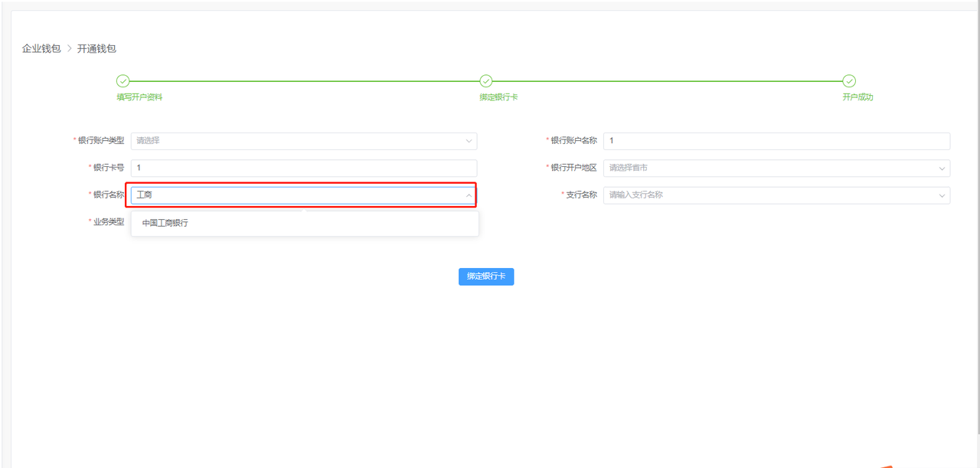Screen dimensions: 980x468
Task: Open the 银行账户类型 请选择 dropdown
Action: point(299,141)
